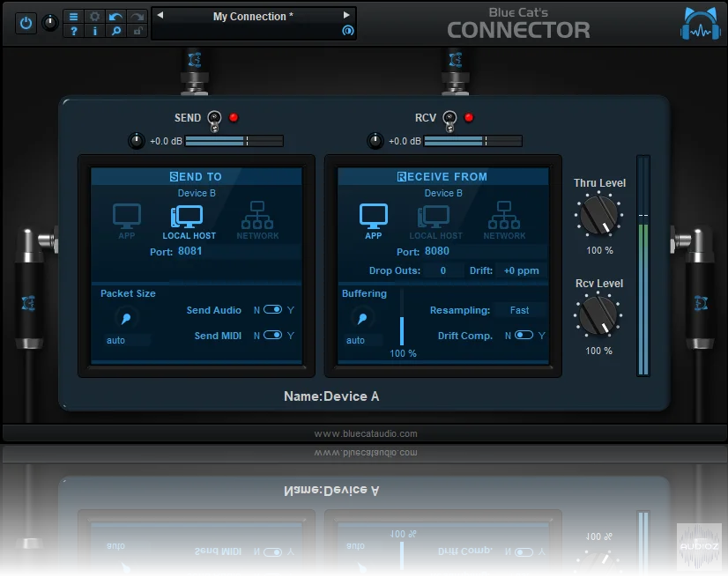Click the Rcv Level 100 % value
Image resolution: width=728 pixels, height=577 pixels.
click(598, 351)
